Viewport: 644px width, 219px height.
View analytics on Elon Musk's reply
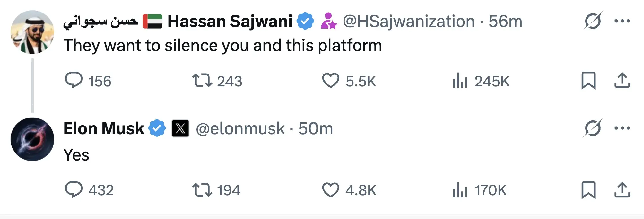point(460,190)
